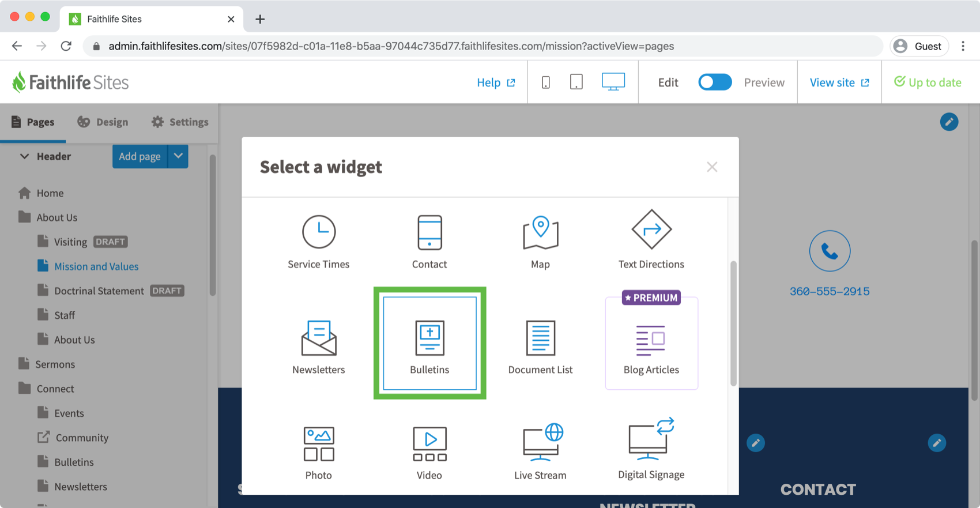Open the Add page dropdown arrow
980x508 pixels.
point(178,156)
